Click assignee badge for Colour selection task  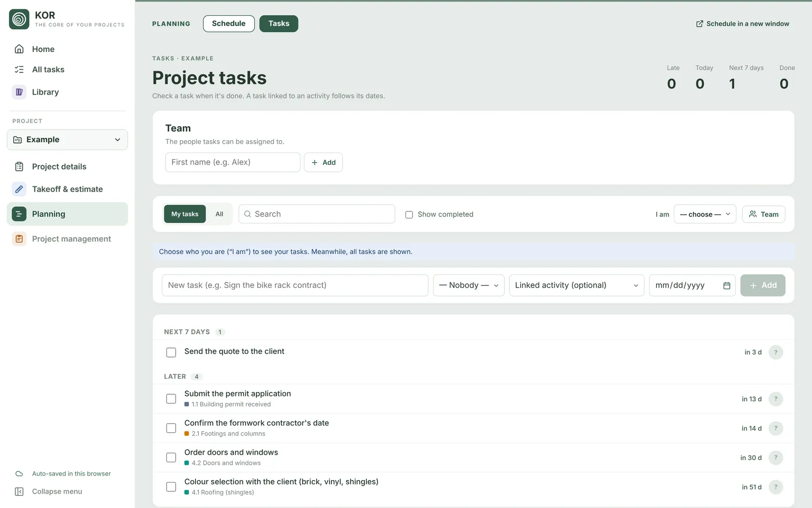[775, 487]
